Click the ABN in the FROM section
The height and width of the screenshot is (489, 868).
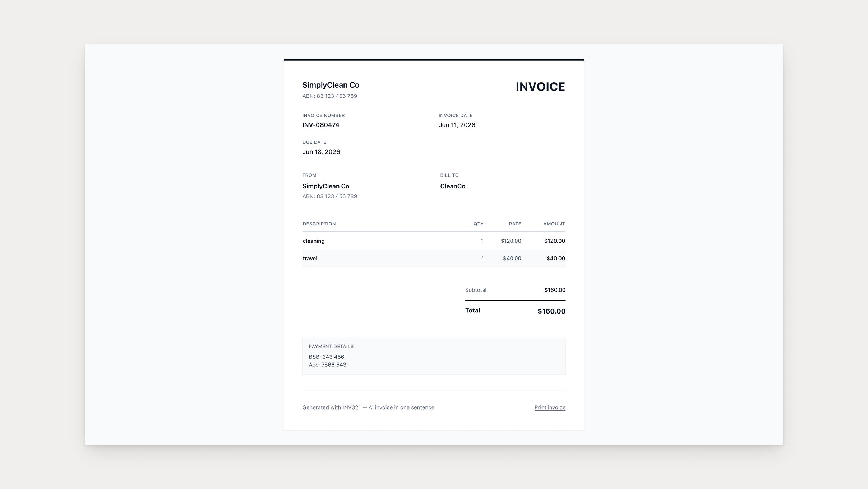[330, 196]
